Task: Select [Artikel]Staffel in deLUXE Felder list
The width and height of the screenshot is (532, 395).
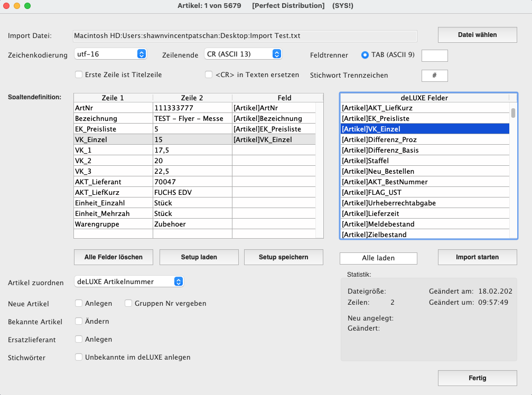Action: (425, 161)
